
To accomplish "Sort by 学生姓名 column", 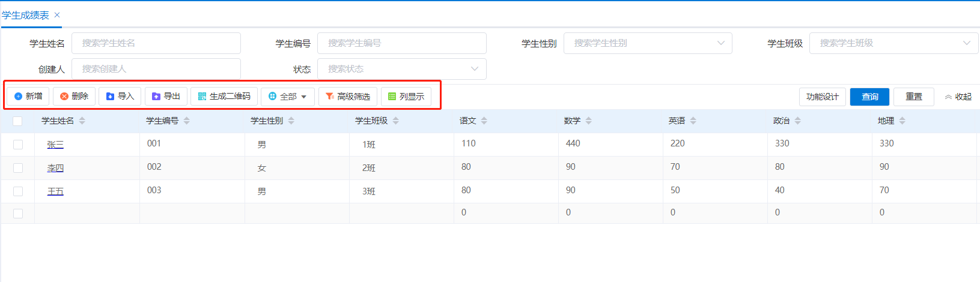I will (82, 121).
